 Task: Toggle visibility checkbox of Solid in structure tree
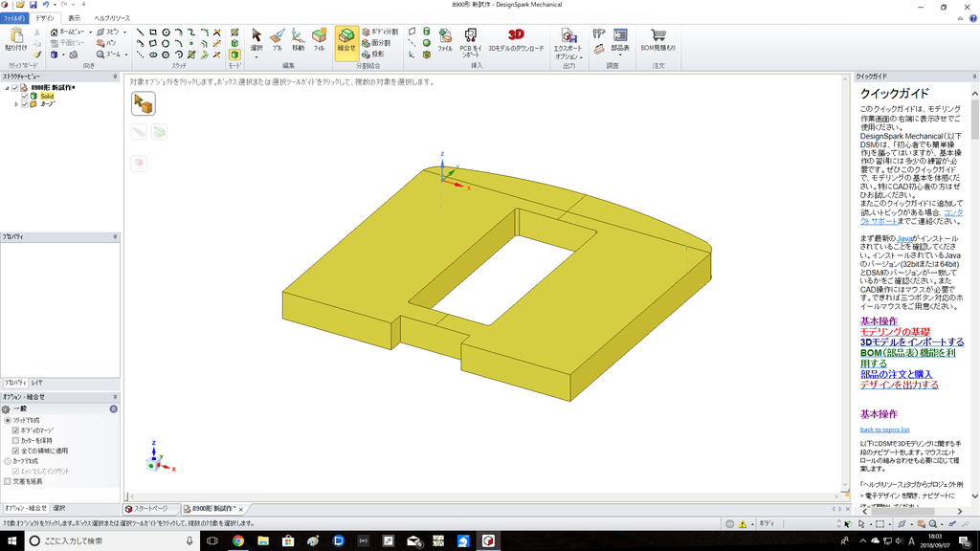click(25, 97)
